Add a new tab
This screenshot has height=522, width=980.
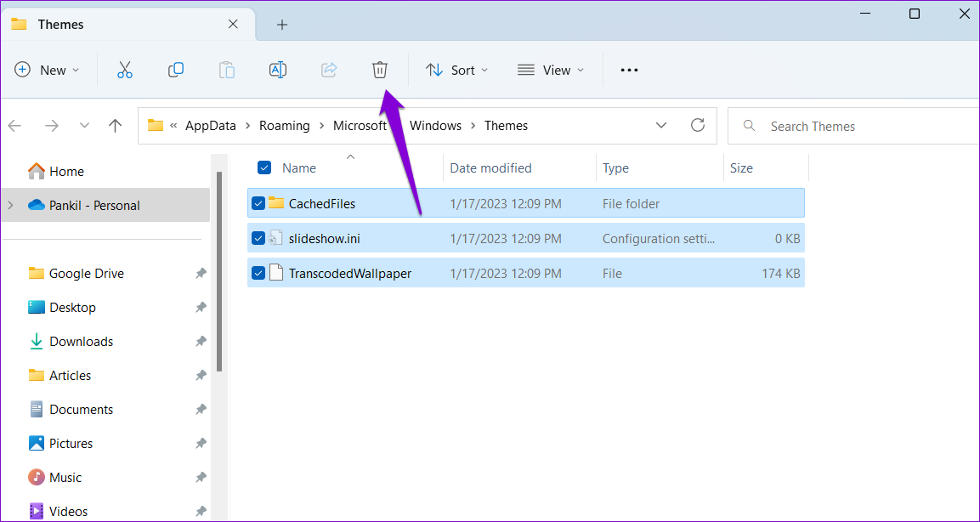282,25
